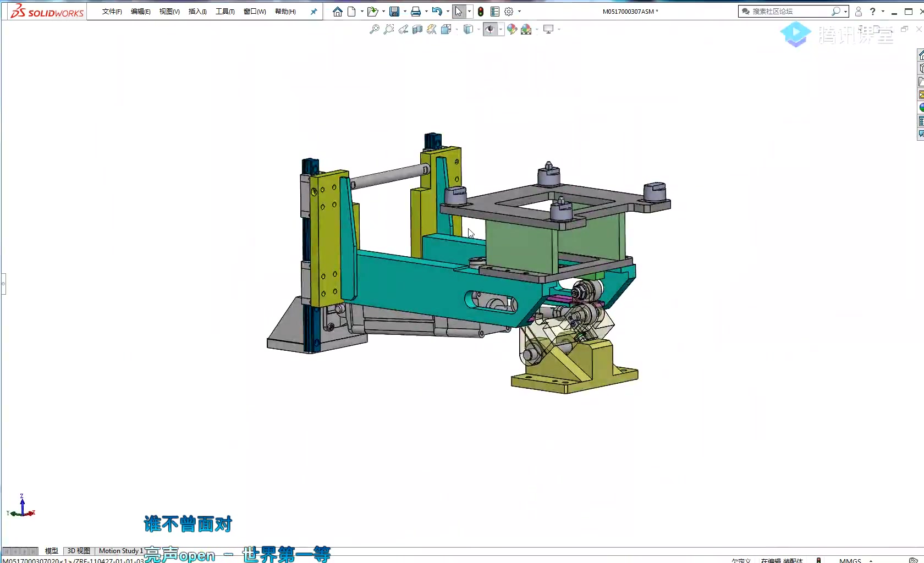
Task: Open the 编辑(E) menu
Action: [140, 12]
